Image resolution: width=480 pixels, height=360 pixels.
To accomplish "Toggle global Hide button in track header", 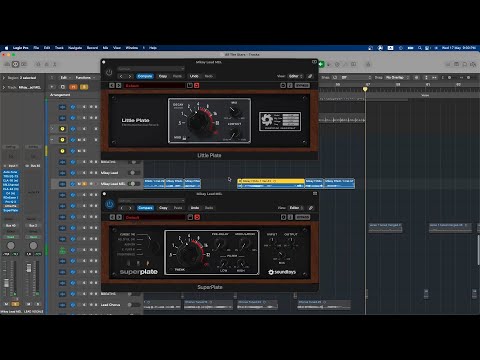I will pos(73,87).
